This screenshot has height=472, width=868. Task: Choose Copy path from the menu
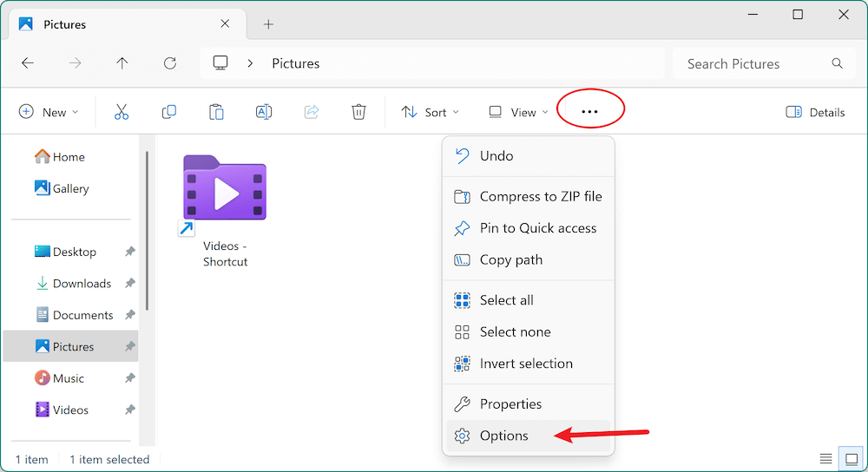[x=529, y=259]
